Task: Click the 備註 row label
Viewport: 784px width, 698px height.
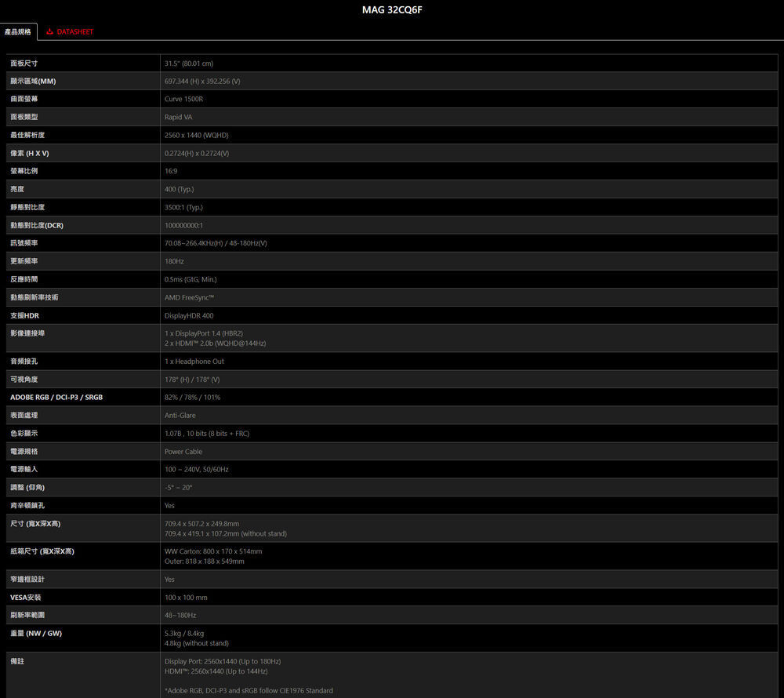Action: [17, 662]
